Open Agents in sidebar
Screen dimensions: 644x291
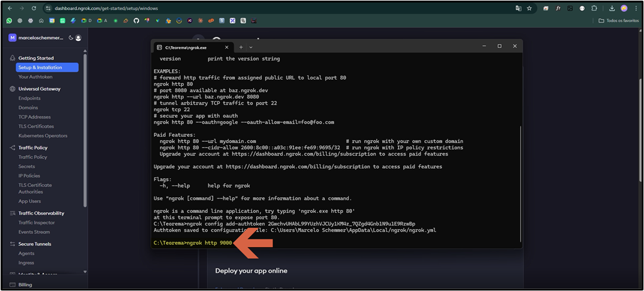click(x=26, y=254)
